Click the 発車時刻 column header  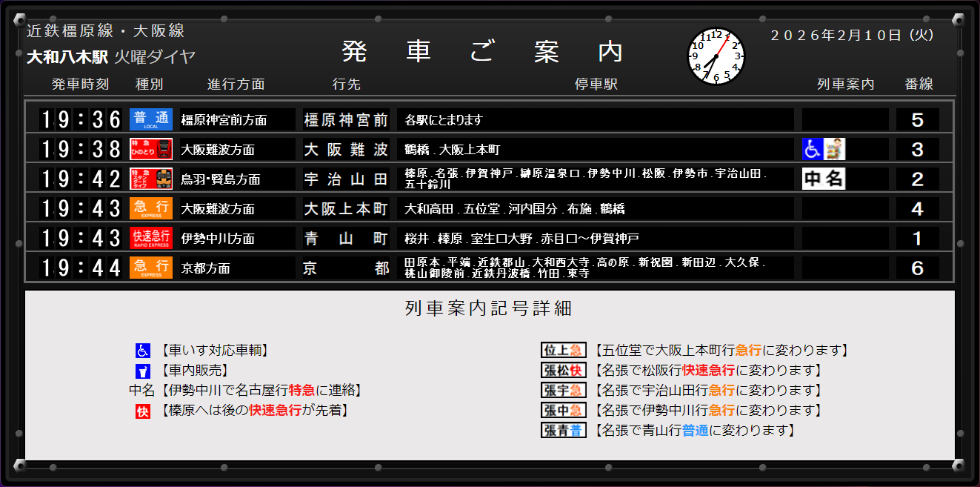(80, 85)
